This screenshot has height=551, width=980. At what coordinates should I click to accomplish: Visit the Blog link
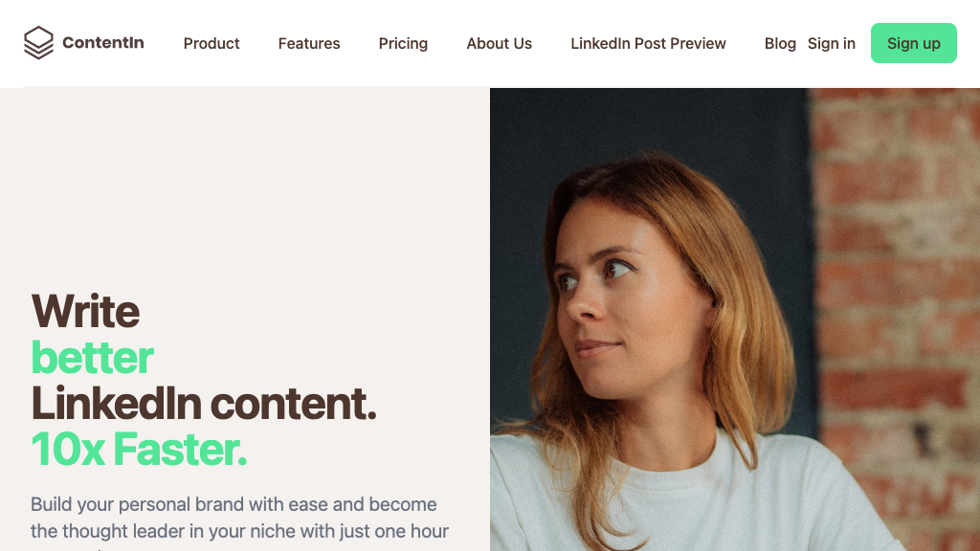[x=780, y=43]
